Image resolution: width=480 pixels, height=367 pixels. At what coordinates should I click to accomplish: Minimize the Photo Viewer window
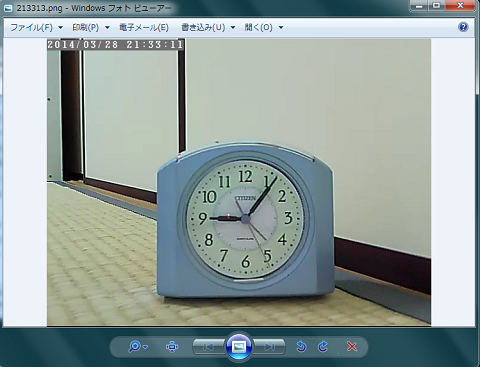419,6
